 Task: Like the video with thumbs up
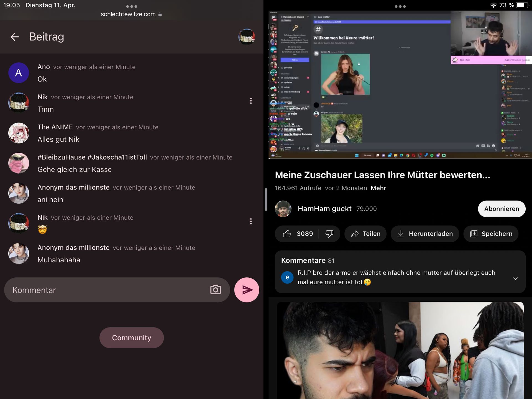[x=287, y=234]
